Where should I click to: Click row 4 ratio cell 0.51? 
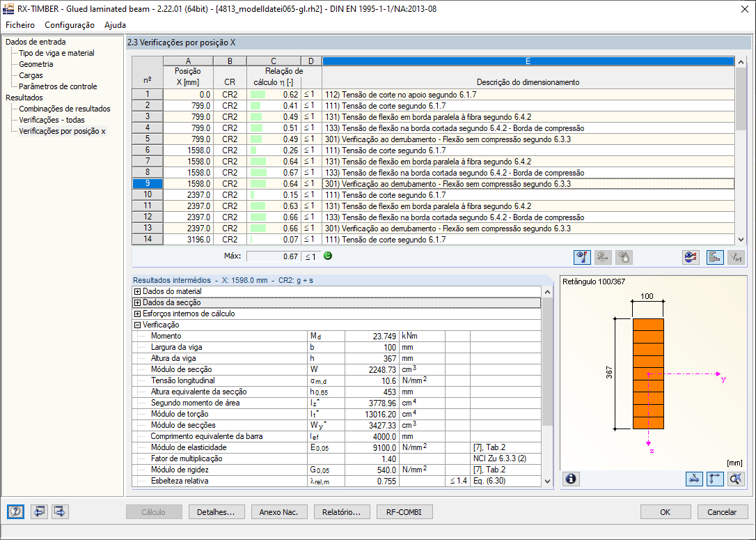pyautogui.click(x=274, y=128)
